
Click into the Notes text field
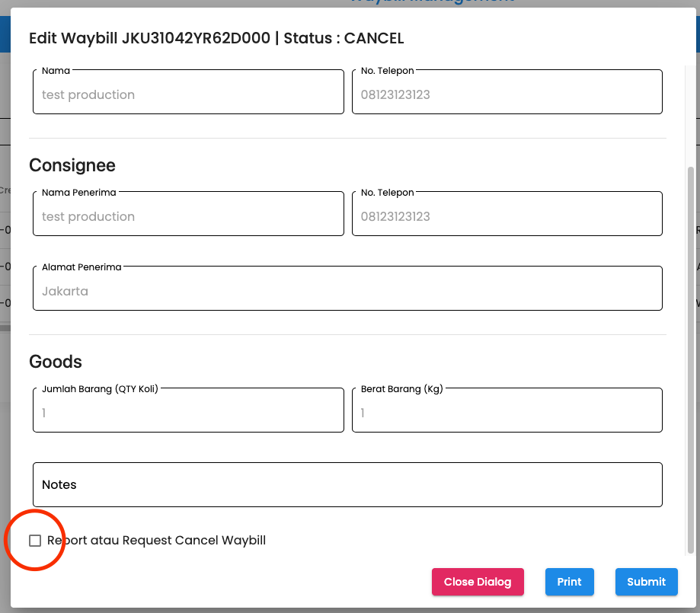point(347,485)
